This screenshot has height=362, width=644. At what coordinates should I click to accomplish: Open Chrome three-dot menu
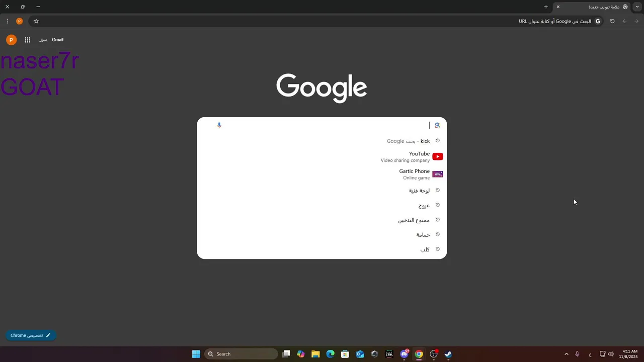click(7, 21)
